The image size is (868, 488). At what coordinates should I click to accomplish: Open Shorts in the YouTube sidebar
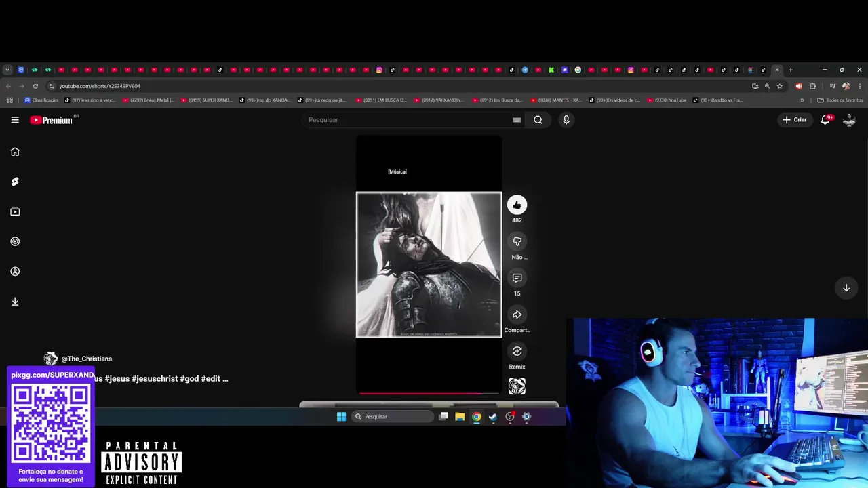15,182
